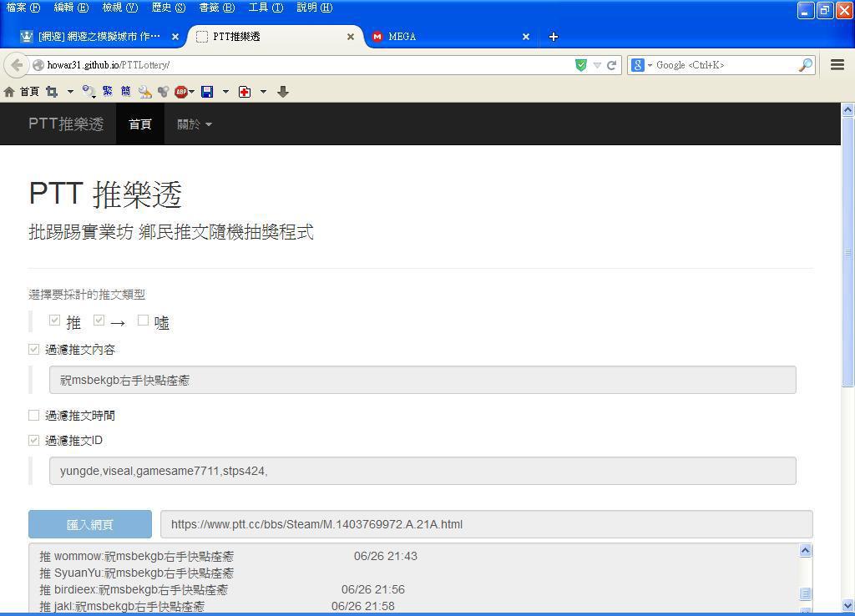Click the gray three-circles toolbar icon
The height and width of the screenshot is (616, 855).
tap(163, 92)
